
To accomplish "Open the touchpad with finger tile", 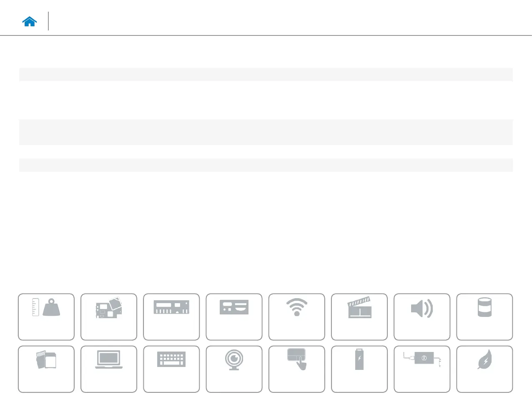I will (296, 369).
